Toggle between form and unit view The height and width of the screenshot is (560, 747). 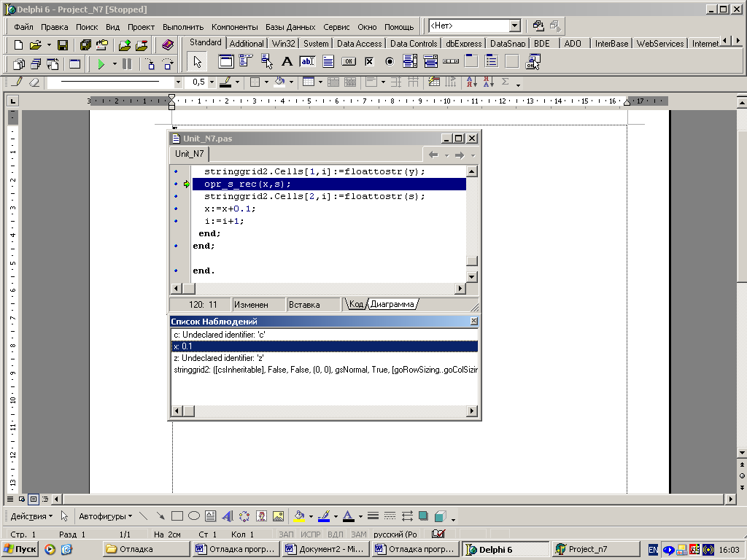pos(53,64)
